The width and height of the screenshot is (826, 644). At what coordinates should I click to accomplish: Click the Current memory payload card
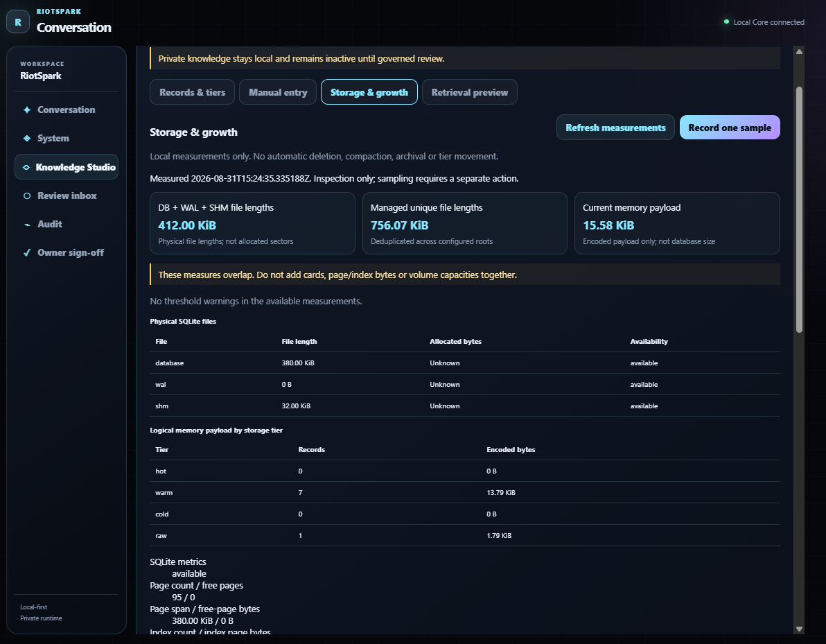coord(677,223)
